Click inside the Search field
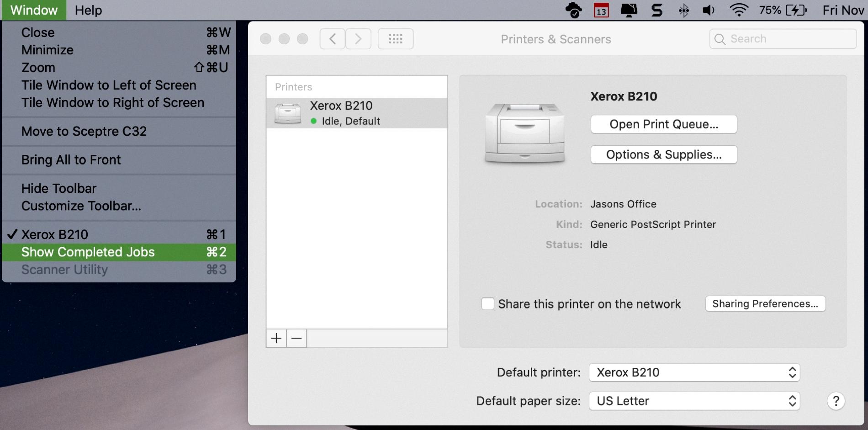Image resolution: width=868 pixels, height=430 pixels. [x=782, y=38]
